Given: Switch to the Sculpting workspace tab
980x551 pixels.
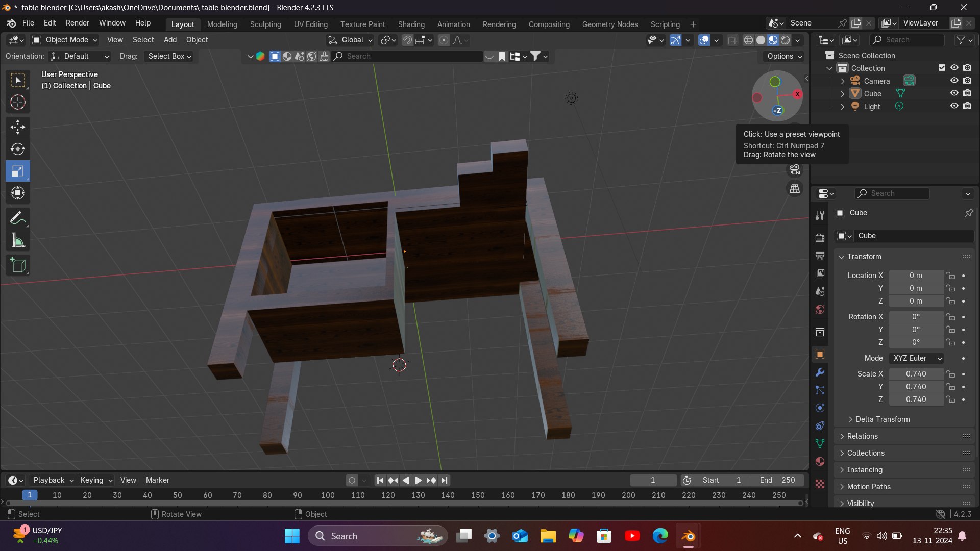Looking at the screenshot, I should pyautogui.click(x=265, y=24).
